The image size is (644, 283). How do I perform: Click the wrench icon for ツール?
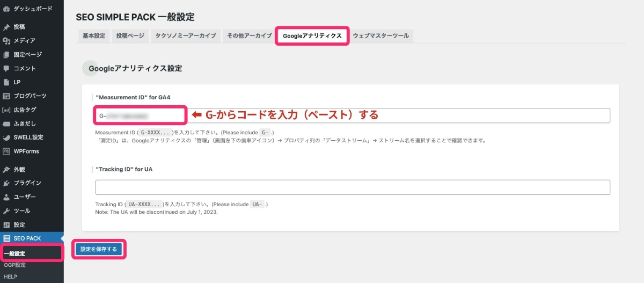click(x=6, y=211)
